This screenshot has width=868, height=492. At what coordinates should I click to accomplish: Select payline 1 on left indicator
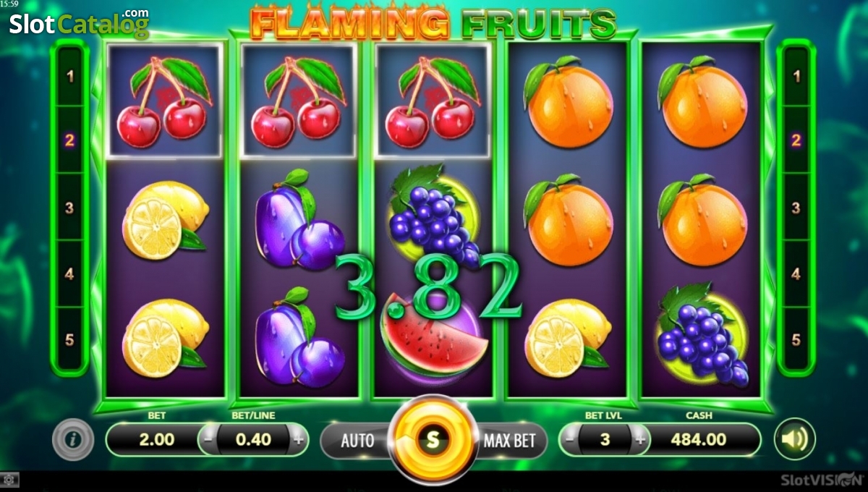[70, 76]
